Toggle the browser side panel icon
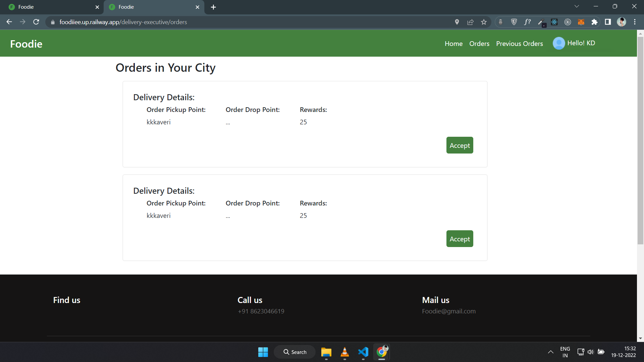644x362 pixels. (608, 22)
